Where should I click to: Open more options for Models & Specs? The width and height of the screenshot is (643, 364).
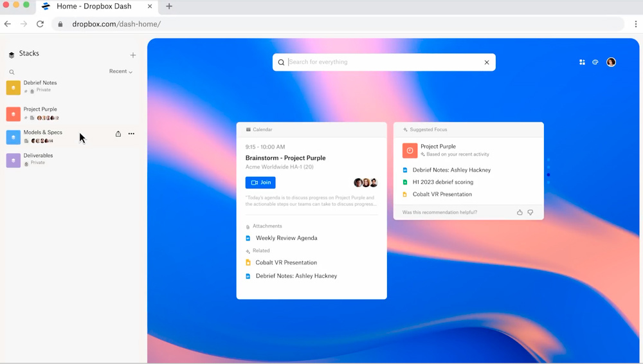[x=131, y=134]
